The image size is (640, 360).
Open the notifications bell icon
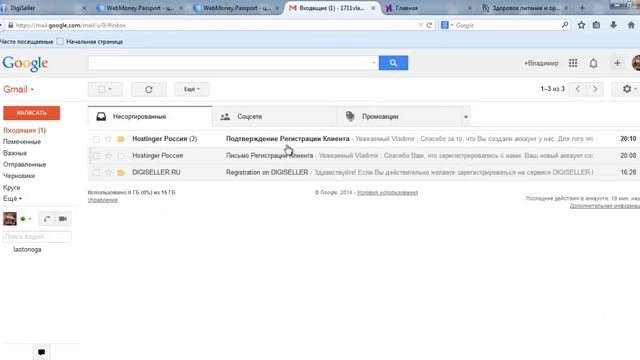tap(593, 63)
